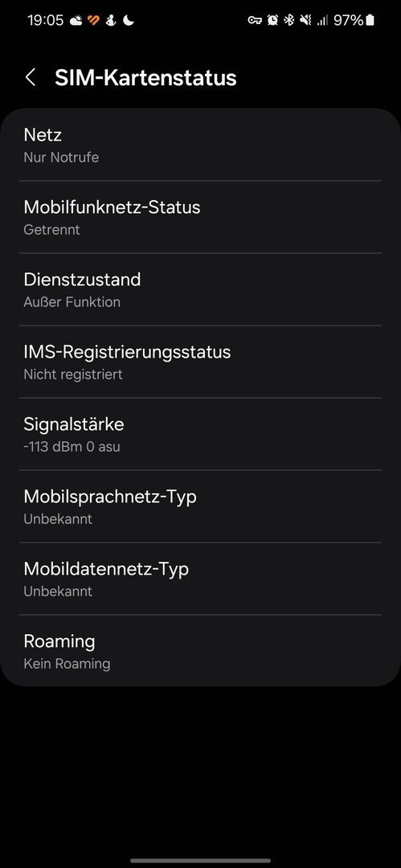401x868 pixels.
Task: Select the Mobilfunknetz-Status entry
Action: coord(201,217)
